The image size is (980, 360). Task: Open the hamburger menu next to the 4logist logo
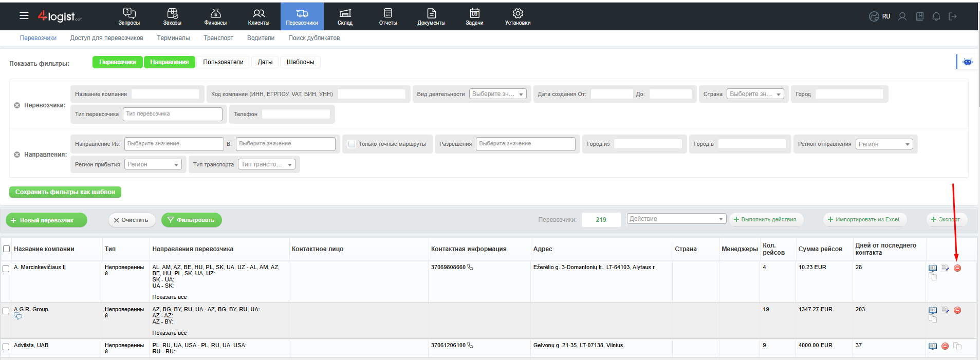(24, 16)
